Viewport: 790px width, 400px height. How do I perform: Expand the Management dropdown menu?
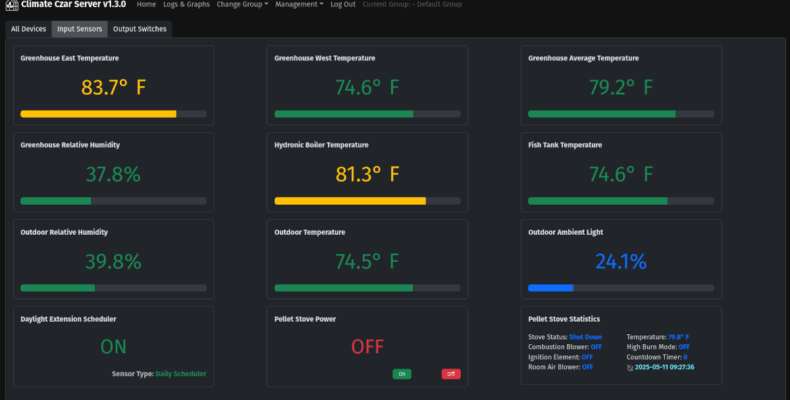(x=299, y=5)
